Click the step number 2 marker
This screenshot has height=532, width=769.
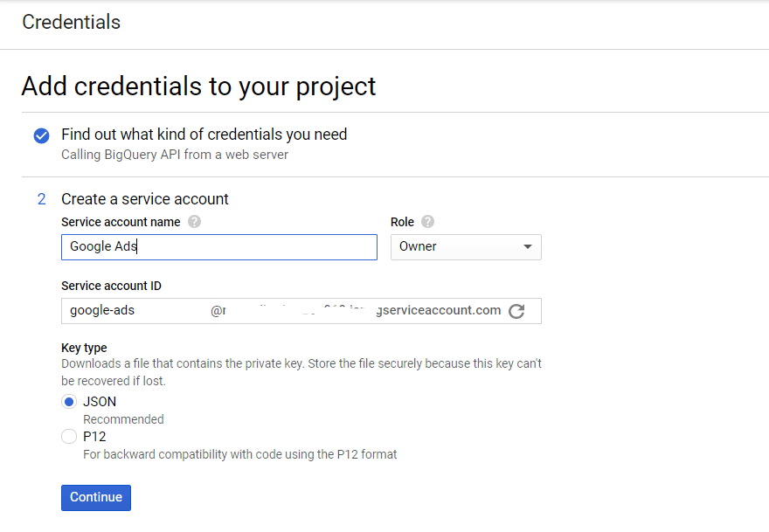pyautogui.click(x=41, y=199)
